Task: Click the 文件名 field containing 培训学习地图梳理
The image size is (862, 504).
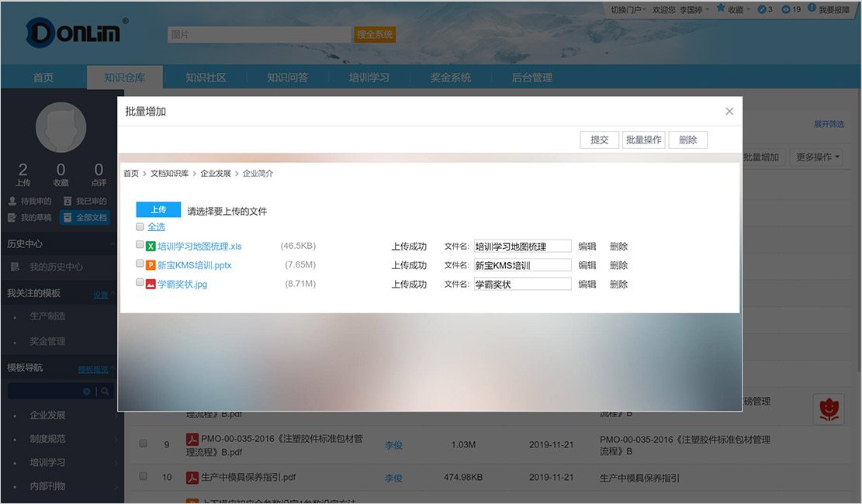Action: pyautogui.click(x=522, y=247)
